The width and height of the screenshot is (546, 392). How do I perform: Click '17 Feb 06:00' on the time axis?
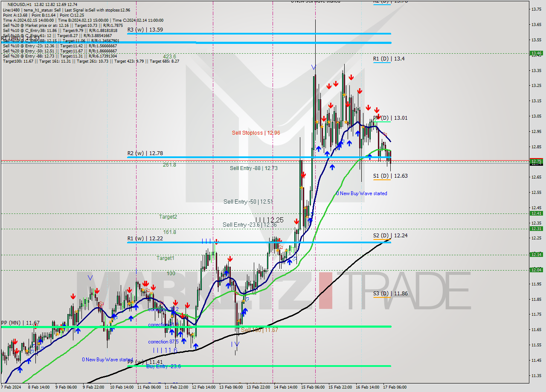pyautogui.click(x=395, y=387)
